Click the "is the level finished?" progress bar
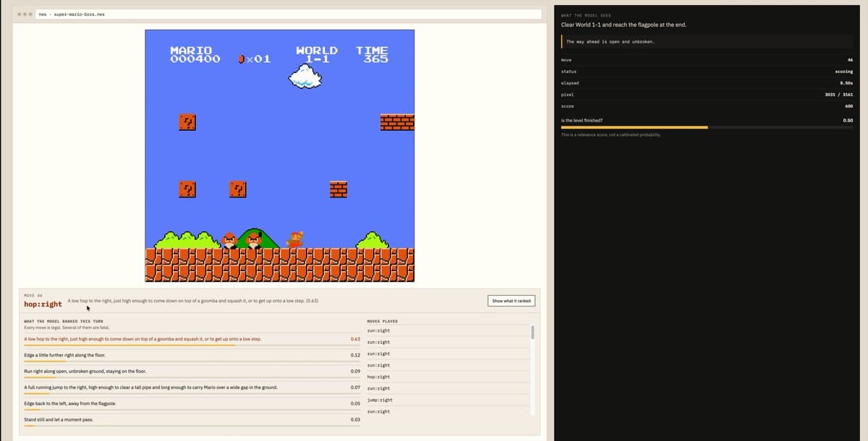 [x=707, y=127]
